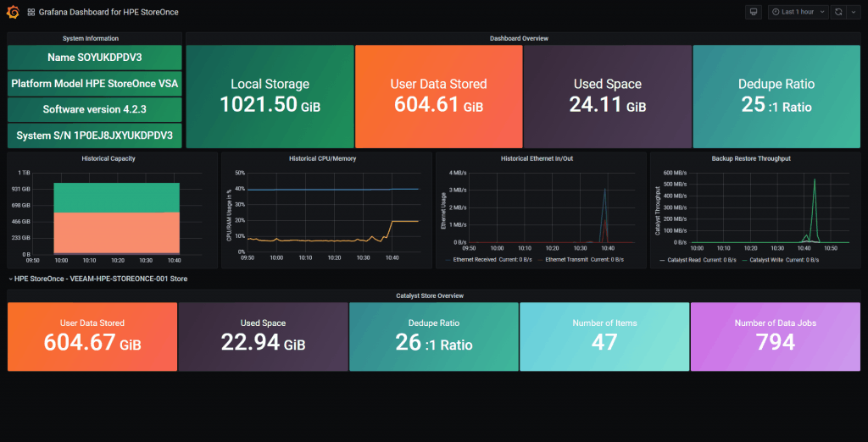Click the System Information panel title
The width and height of the screenshot is (868, 442).
[90, 39]
